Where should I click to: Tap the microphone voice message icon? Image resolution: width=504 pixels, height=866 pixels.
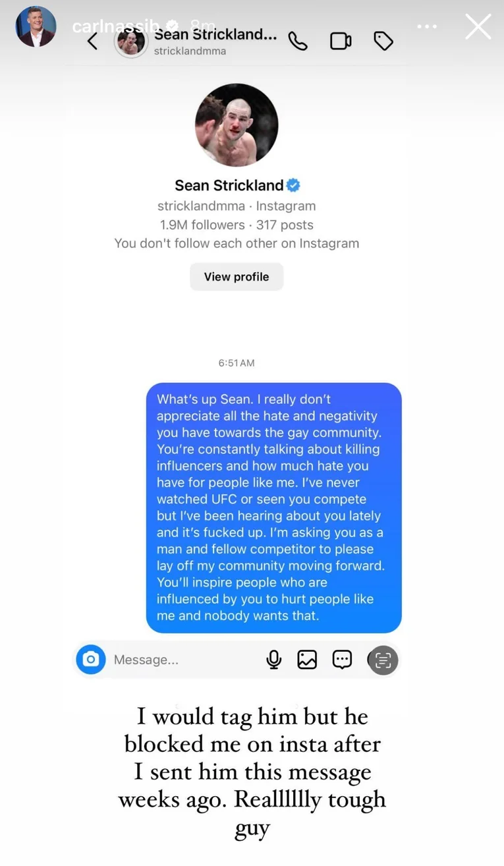(274, 659)
